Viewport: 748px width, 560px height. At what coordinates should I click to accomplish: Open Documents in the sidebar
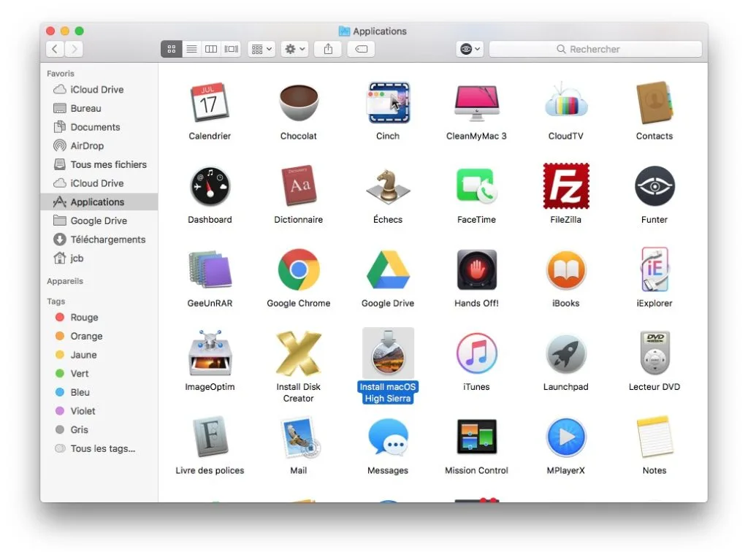point(99,127)
